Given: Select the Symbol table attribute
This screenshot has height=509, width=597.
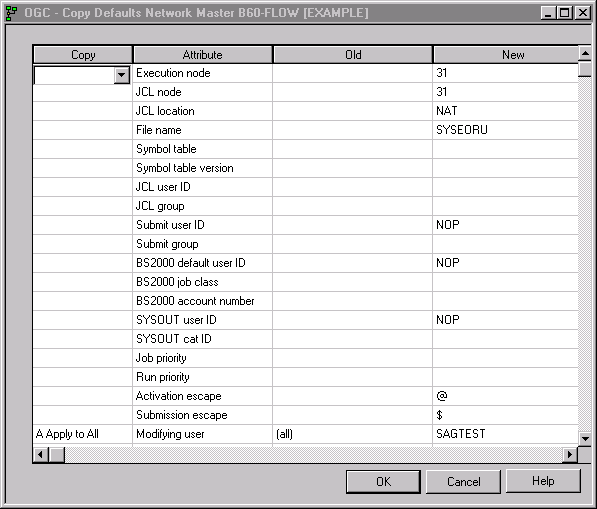Looking at the screenshot, I should tap(203, 149).
